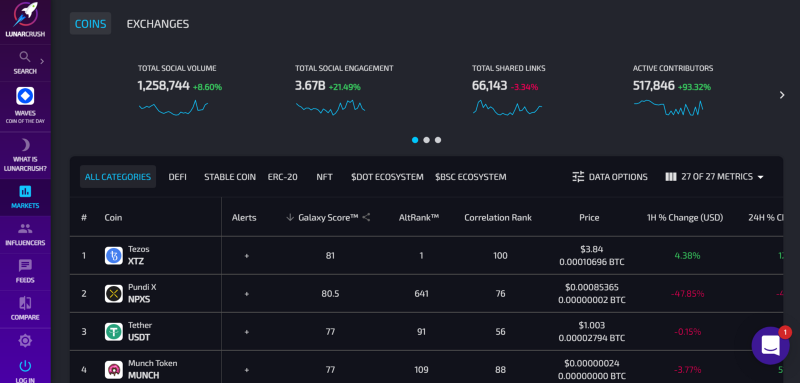Open Data Options sliders button

610,177
